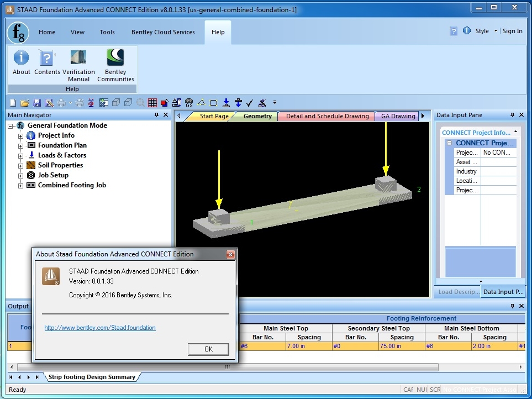Click the 75.00 in spacing cell
This screenshot has width=532, height=399.
402,346
